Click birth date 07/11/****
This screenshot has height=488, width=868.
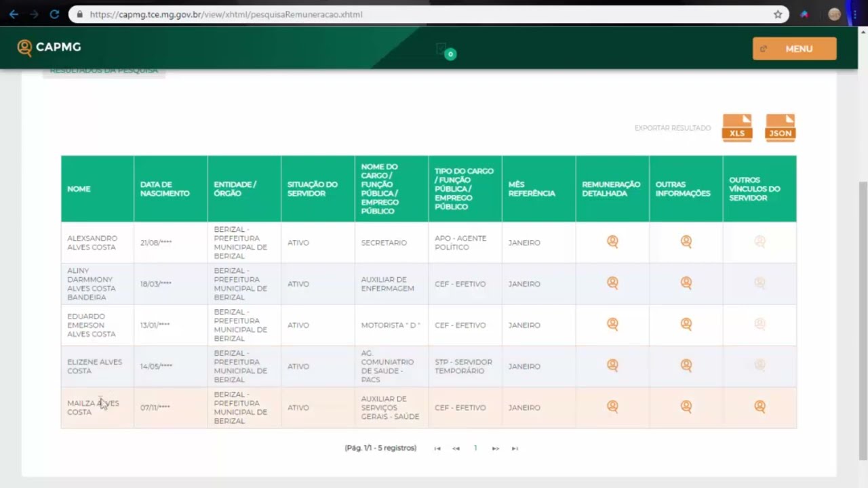coord(155,408)
